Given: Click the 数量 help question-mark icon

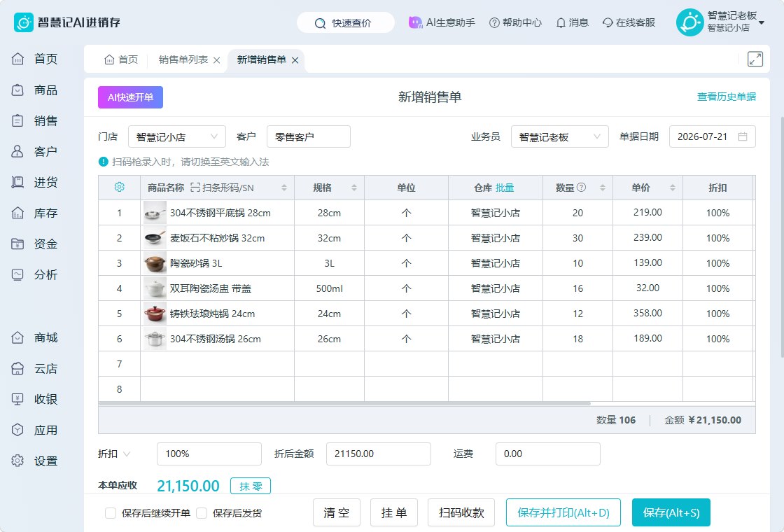Looking at the screenshot, I should point(581,187).
